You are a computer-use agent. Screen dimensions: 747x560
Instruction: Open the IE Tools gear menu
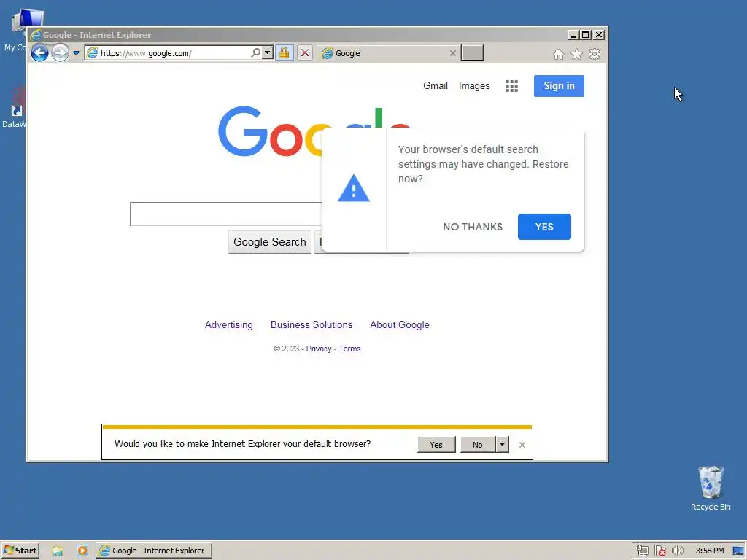click(x=595, y=54)
